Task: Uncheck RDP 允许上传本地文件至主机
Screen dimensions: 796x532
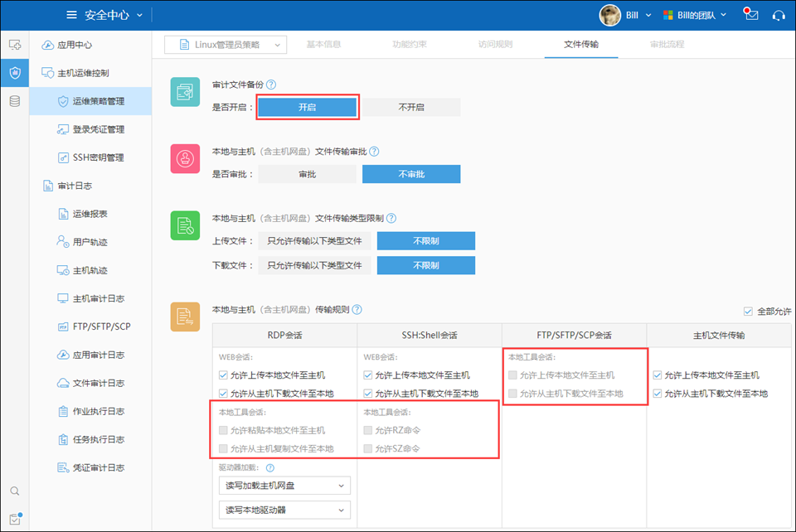Action: point(223,375)
